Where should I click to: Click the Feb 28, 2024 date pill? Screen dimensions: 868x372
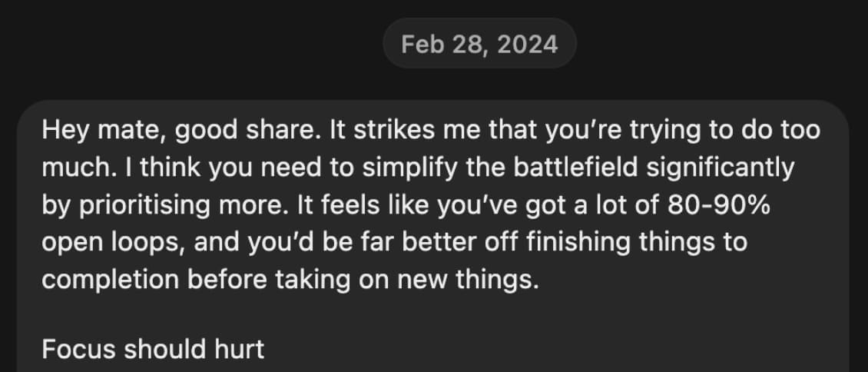(479, 43)
